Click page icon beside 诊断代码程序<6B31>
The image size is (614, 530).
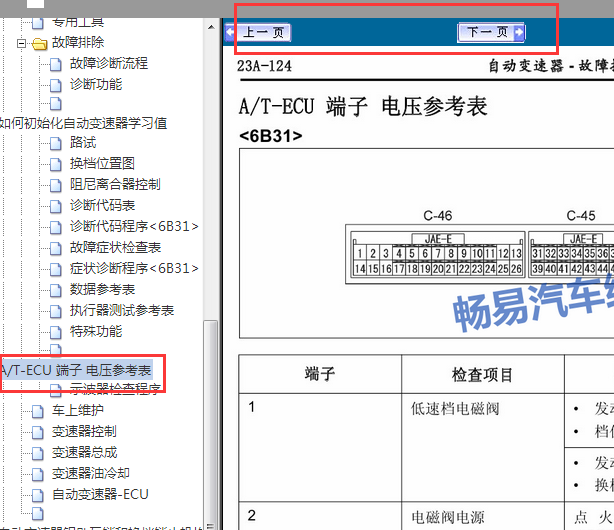tap(56, 227)
